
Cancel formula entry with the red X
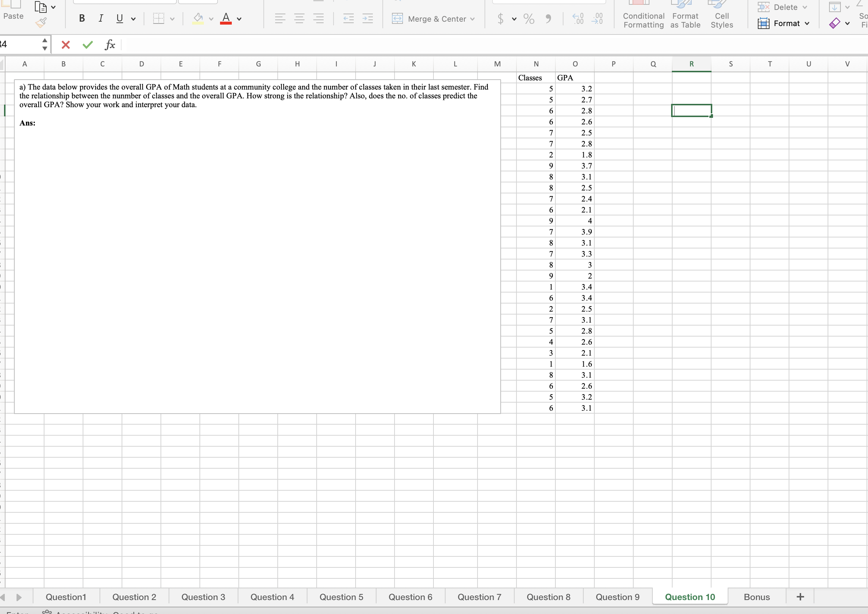click(x=65, y=44)
